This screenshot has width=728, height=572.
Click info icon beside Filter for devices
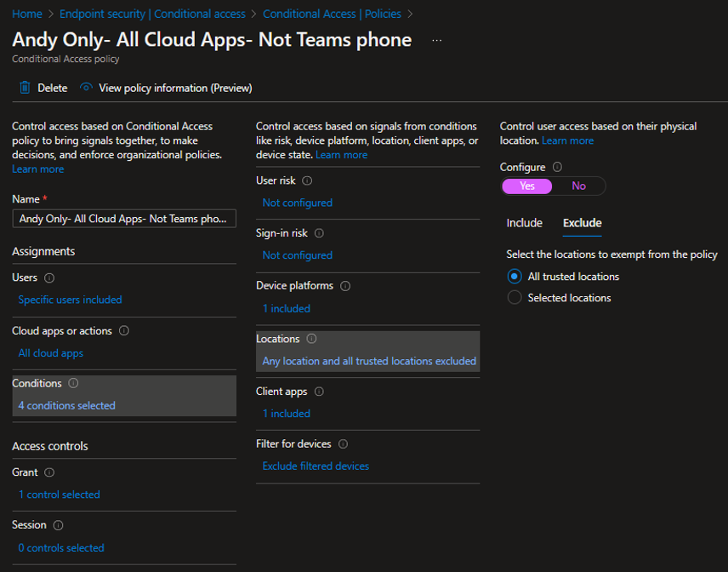[x=343, y=444]
